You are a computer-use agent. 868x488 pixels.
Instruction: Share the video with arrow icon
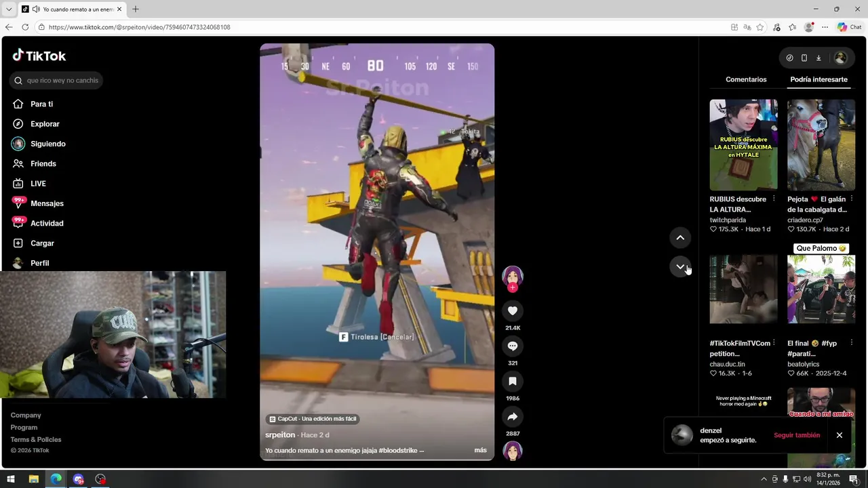tap(513, 417)
